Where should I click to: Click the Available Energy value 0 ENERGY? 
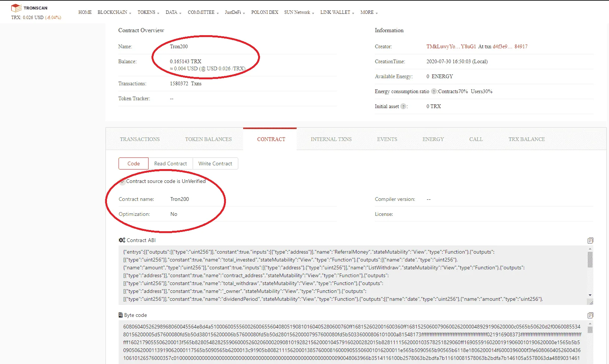[440, 76]
